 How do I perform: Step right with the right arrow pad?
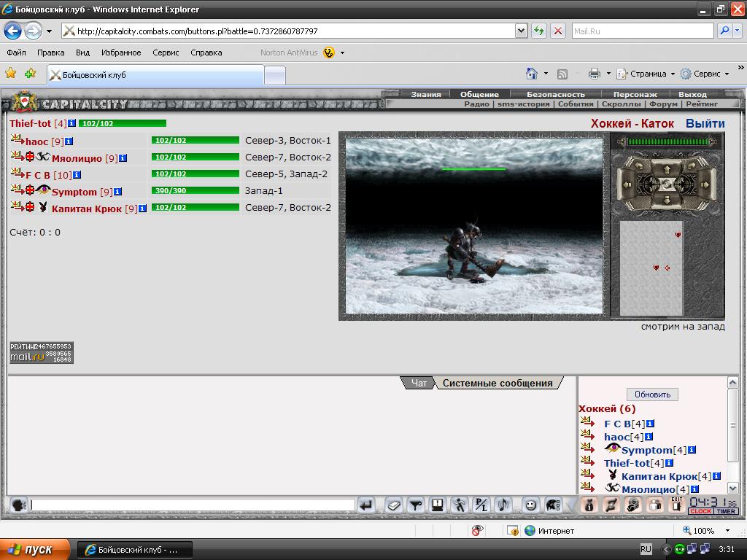click(x=705, y=184)
